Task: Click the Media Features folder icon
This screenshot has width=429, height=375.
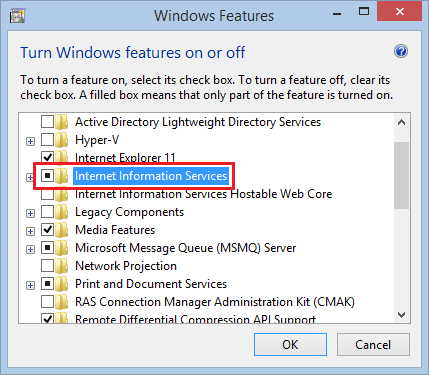Action: pyautogui.click(x=61, y=230)
